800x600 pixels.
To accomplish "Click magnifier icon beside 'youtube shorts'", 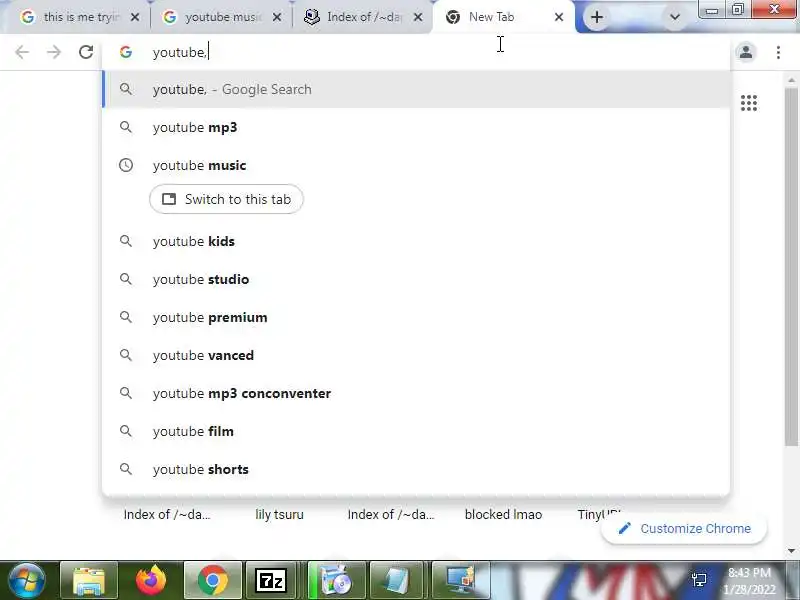I will point(126,469).
